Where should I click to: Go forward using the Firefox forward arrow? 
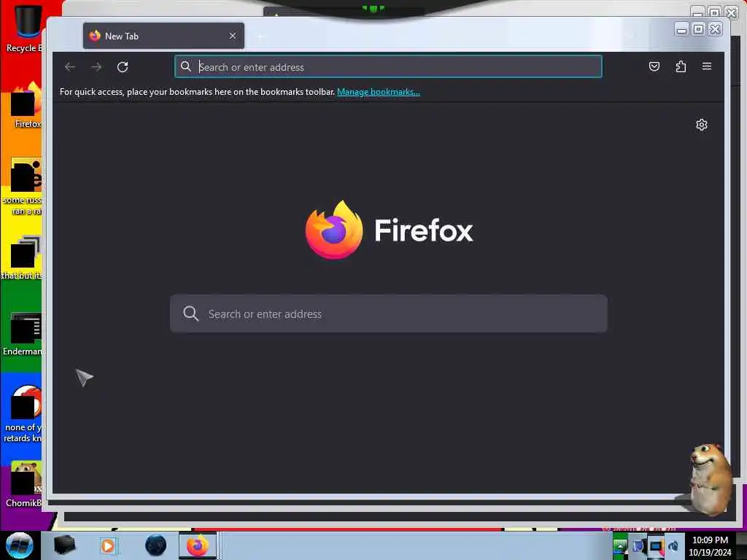point(96,67)
